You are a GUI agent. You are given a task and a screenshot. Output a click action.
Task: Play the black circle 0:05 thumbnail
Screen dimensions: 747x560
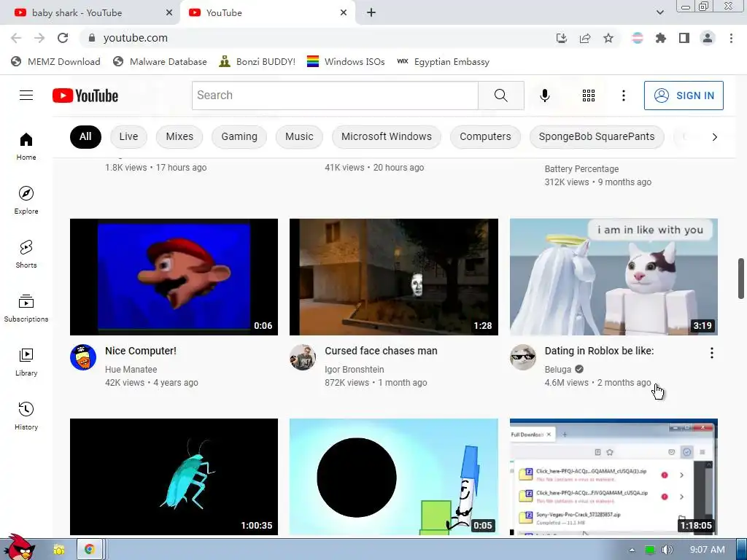[393, 477]
